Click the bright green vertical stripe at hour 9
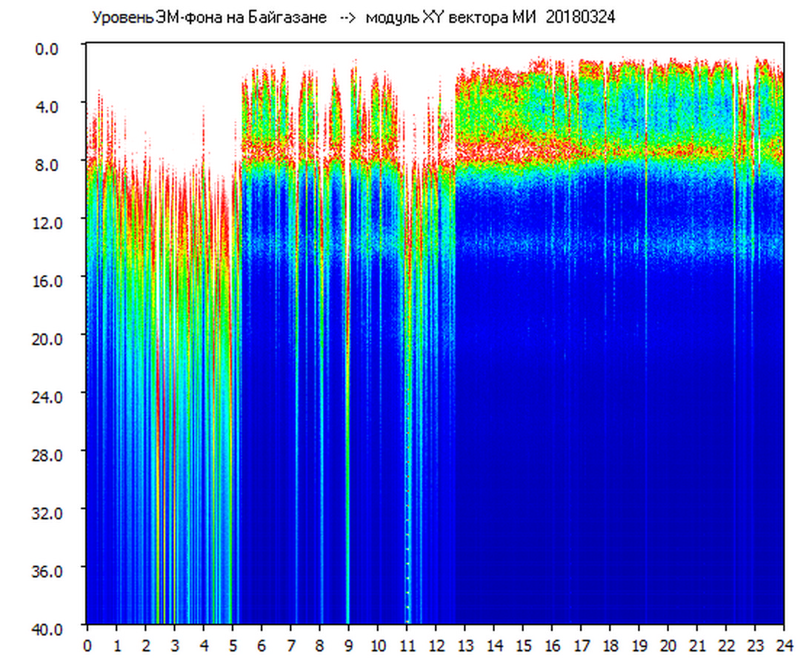812x667 pixels. [x=347, y=482]
